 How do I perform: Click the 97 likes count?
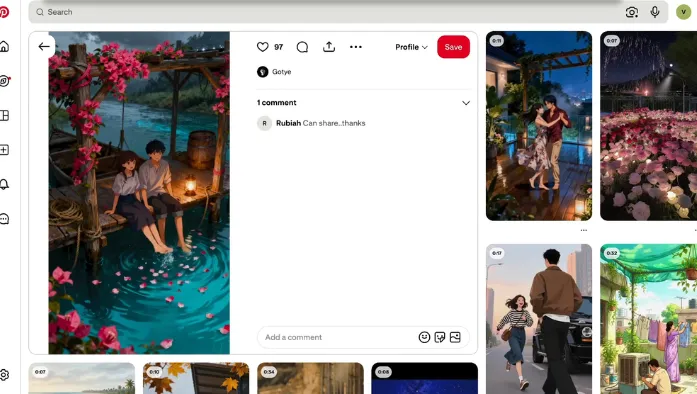pyautogui.click(x=279, y=47)
